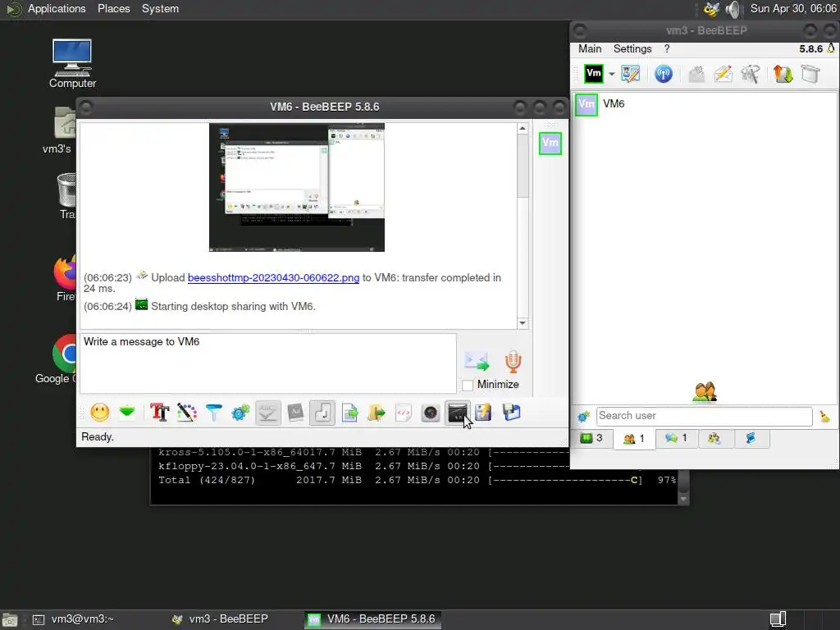Click the workspace switcher icon at bottom right
This screenshot has width=840, height=630.
tap(778, 619)
